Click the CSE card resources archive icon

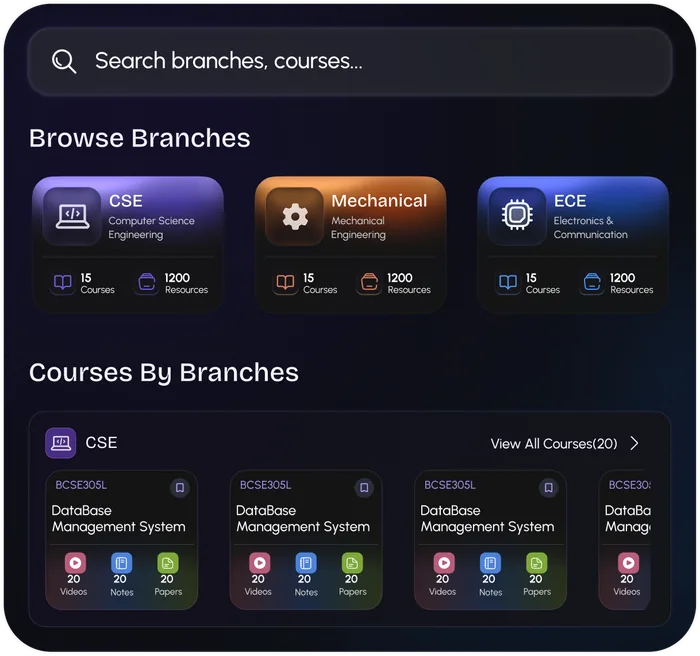146,282
